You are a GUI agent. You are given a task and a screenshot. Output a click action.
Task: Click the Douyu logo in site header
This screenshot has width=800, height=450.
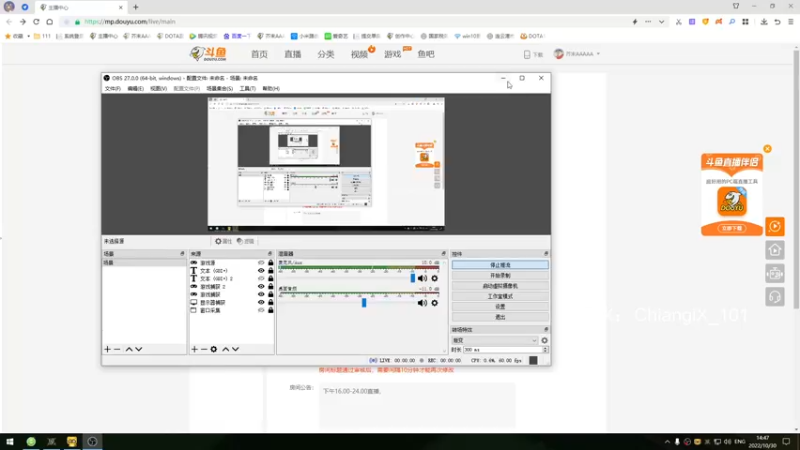[208, 54]
